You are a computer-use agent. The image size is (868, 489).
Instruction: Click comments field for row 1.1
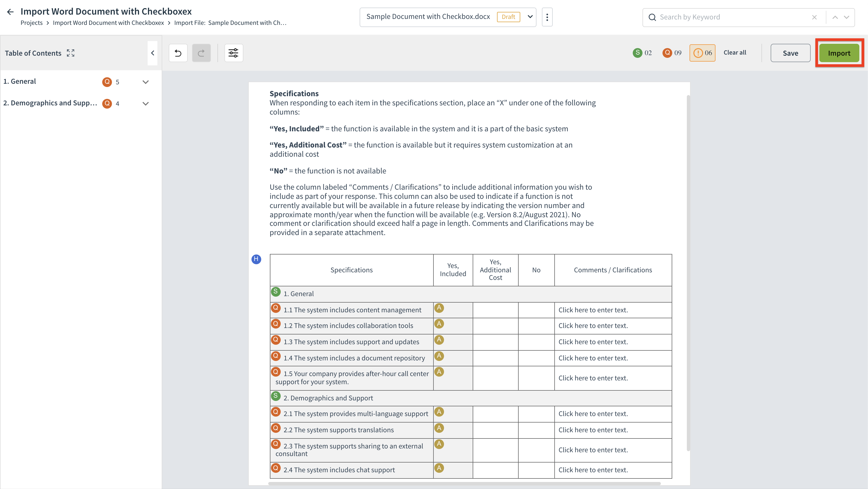point(613,310)
